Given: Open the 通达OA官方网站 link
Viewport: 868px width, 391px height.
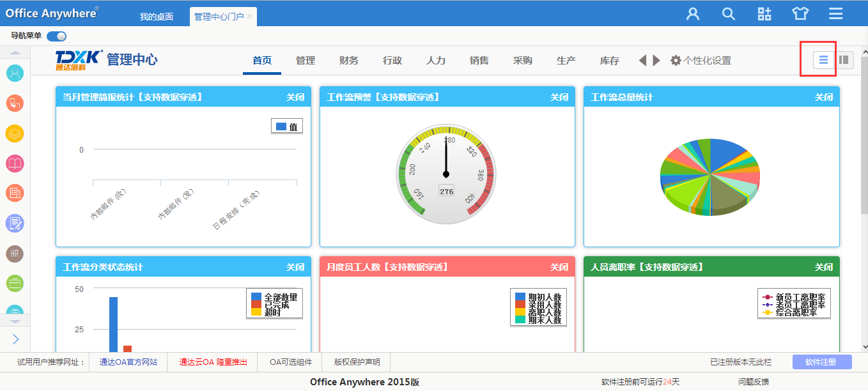Looking at the screenshot, I should [x=128, y=362].
